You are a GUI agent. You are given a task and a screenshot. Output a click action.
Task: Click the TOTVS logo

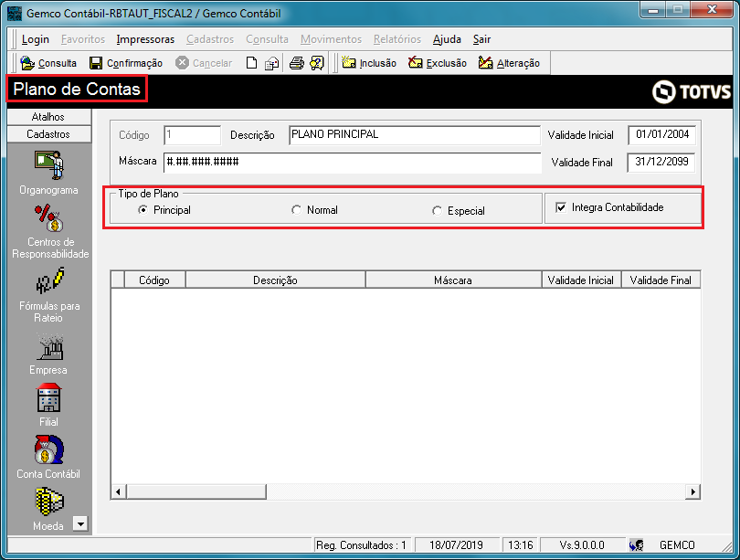click(x=692, y=91)
